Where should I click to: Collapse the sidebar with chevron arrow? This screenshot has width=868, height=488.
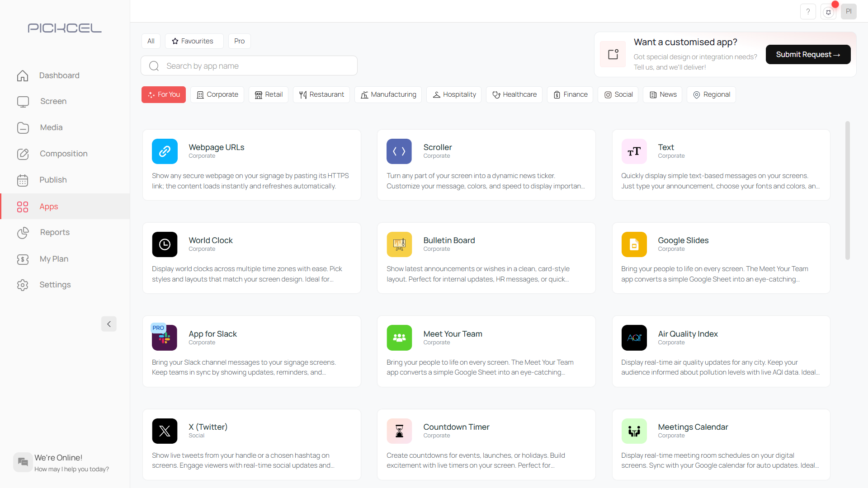coord(109,324)
